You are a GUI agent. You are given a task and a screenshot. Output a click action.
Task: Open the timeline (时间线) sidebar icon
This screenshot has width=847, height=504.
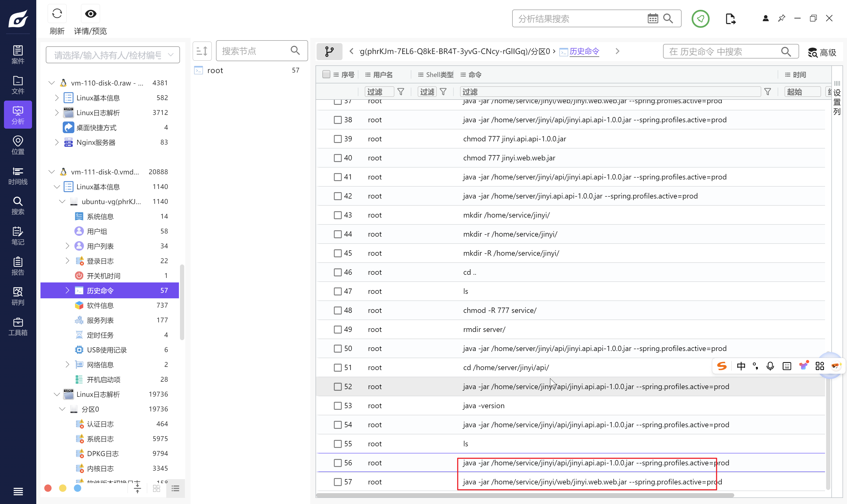tap(18, 175)
